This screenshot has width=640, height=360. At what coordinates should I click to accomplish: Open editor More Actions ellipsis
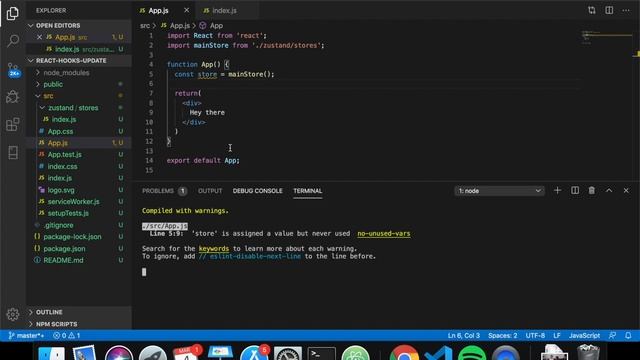626,10
